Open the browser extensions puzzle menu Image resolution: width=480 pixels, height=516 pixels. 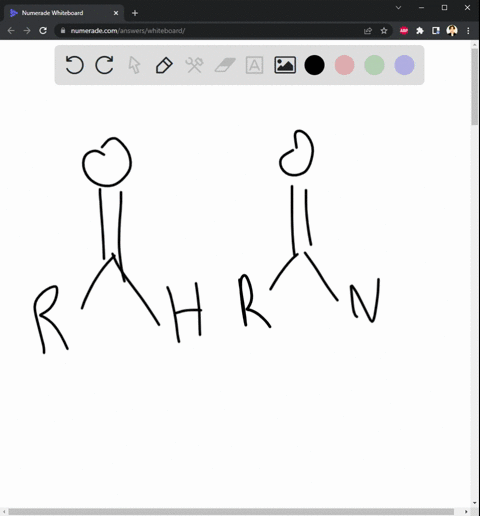pyautogui.click(x=420, y=31)
